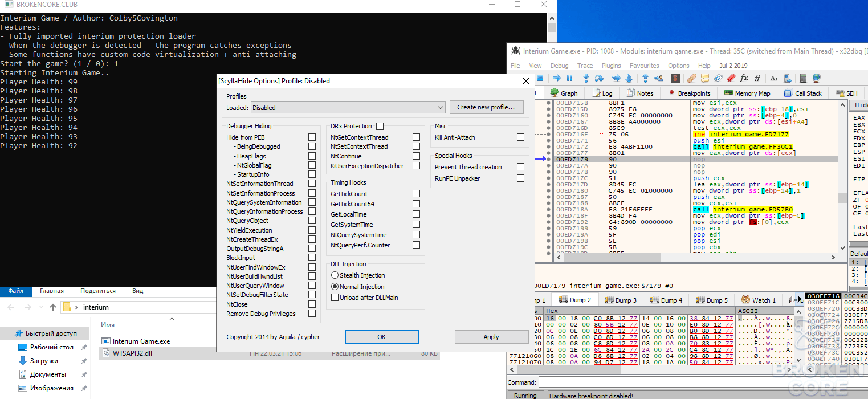Open Загрузки folder in Explorer sidebar
This screenshot has width=868, height=399.
[44, 361]
